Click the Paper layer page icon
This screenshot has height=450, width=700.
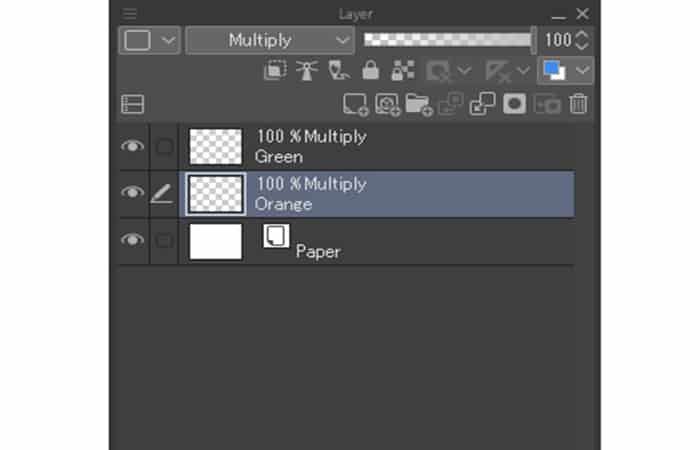point(276,236)
